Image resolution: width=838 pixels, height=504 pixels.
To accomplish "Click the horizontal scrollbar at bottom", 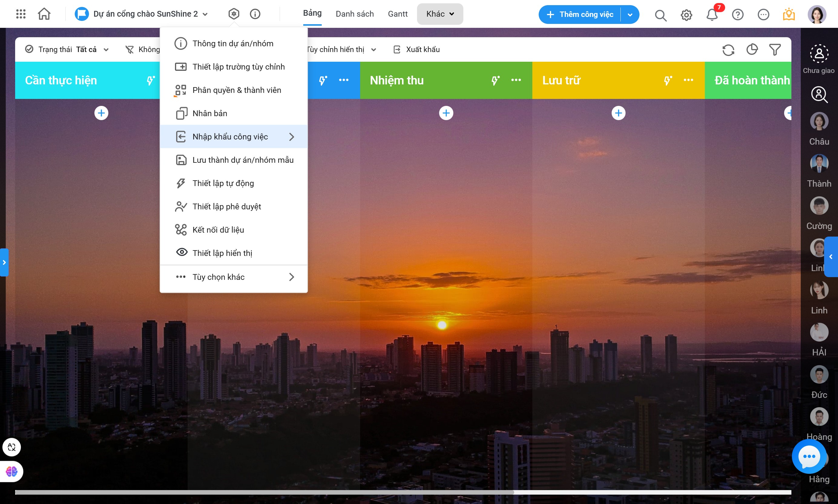I will [x=264, y=492].
